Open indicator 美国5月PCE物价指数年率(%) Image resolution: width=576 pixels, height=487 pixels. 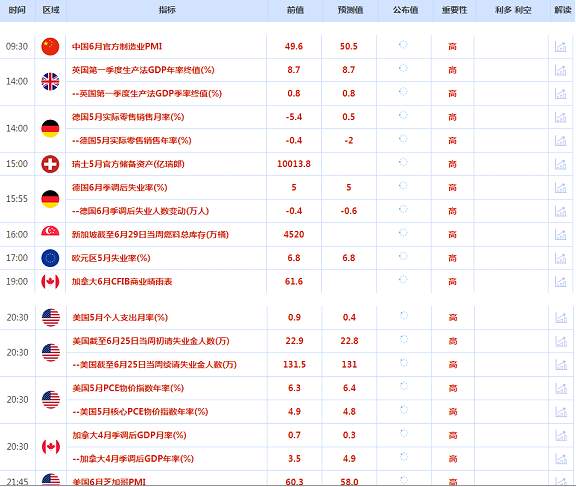point(128,388)
